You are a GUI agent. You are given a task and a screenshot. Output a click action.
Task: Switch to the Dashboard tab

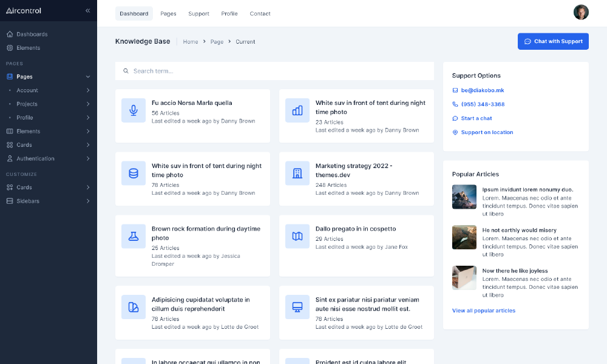click(x=134, y=13)
